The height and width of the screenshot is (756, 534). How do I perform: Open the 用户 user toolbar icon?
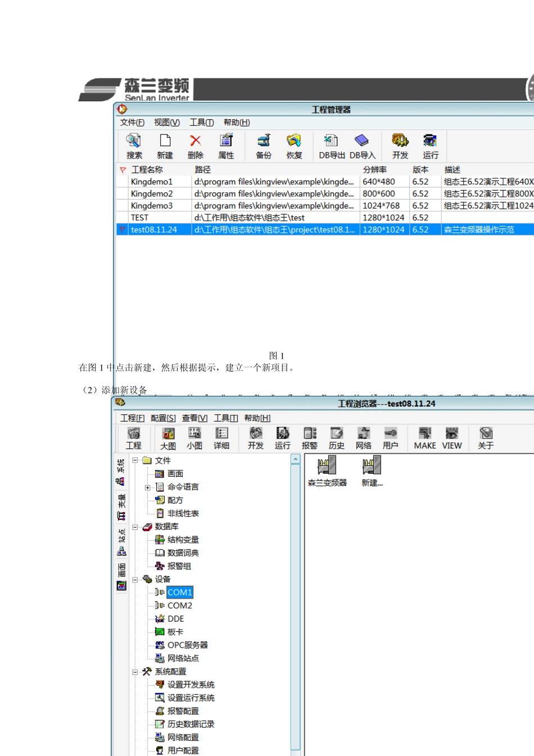(x=391, y=438)
